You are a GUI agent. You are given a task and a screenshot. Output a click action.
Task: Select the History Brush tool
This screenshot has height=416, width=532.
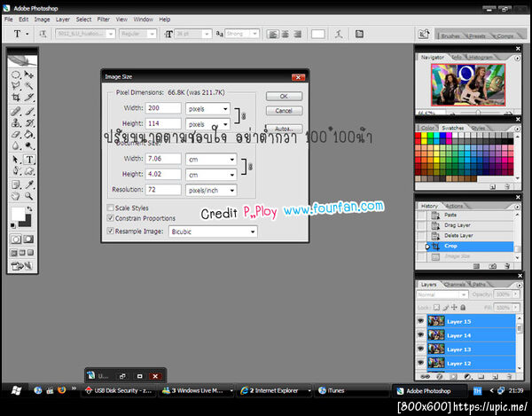pos(29,122)
